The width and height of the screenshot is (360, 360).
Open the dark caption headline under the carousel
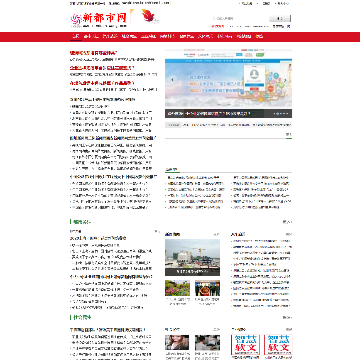[209, 114]
